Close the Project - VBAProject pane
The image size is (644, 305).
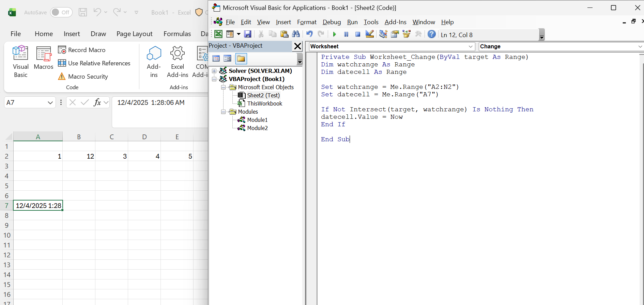[x=297, y=46]
